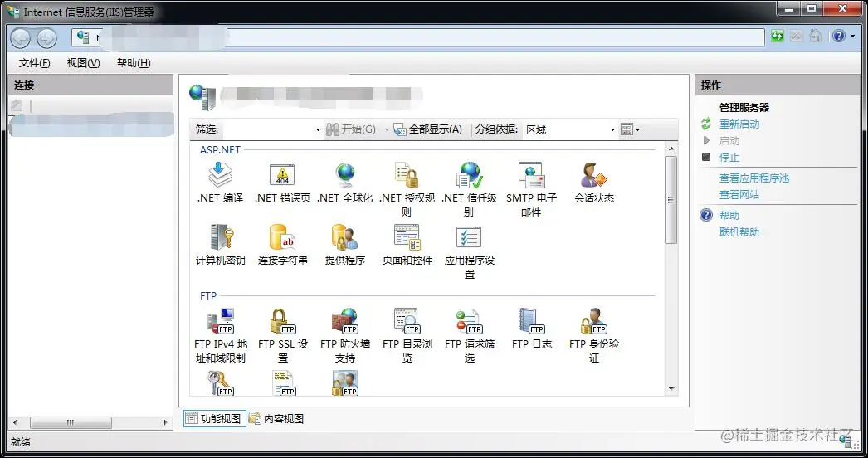Switch to 内容视图 tab
This screenshot has height=458, width=868.
tap(277, 419)
